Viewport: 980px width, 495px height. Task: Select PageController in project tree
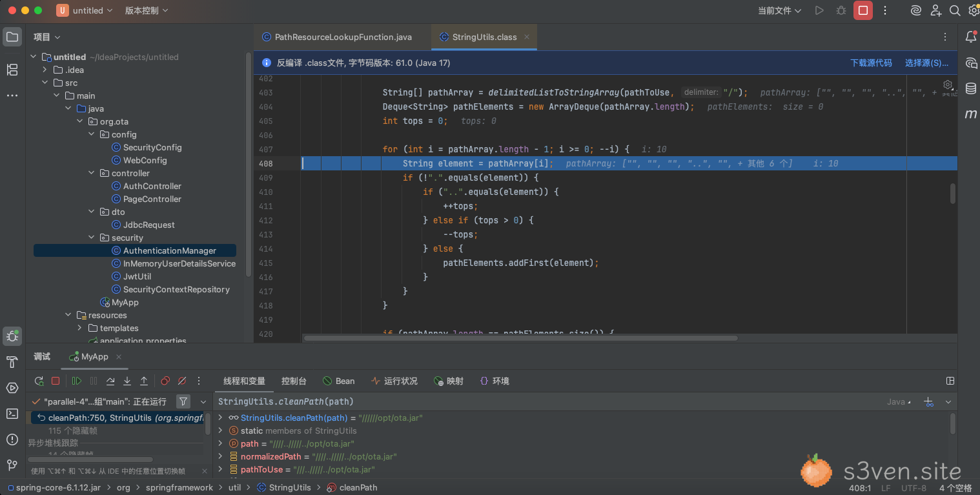click(x=152, y=199)
